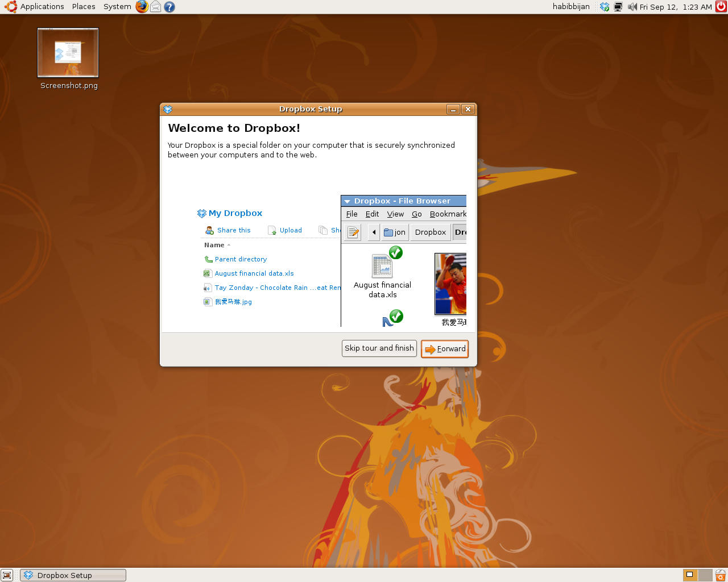Image resolution: width=728 pixels, height=582 pixels.
Task: Minimize the Dropbox Setup window
Action: 453,109
